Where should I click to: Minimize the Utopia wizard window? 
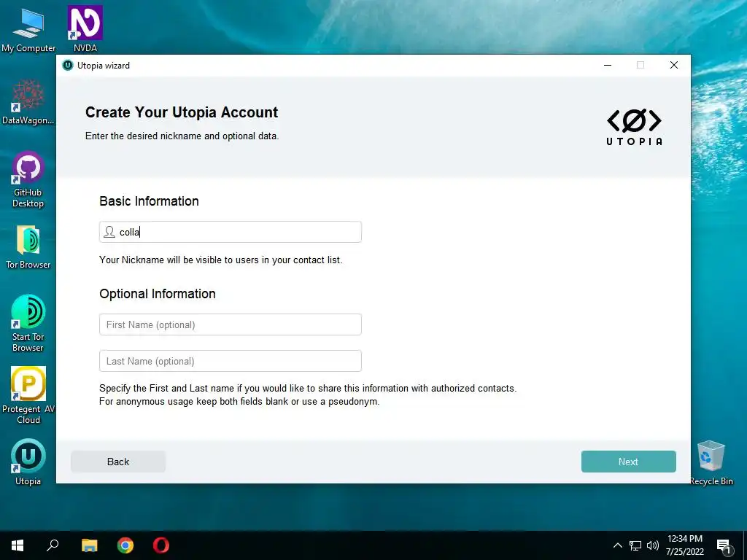pyautogui.click(x=608, y=65)
